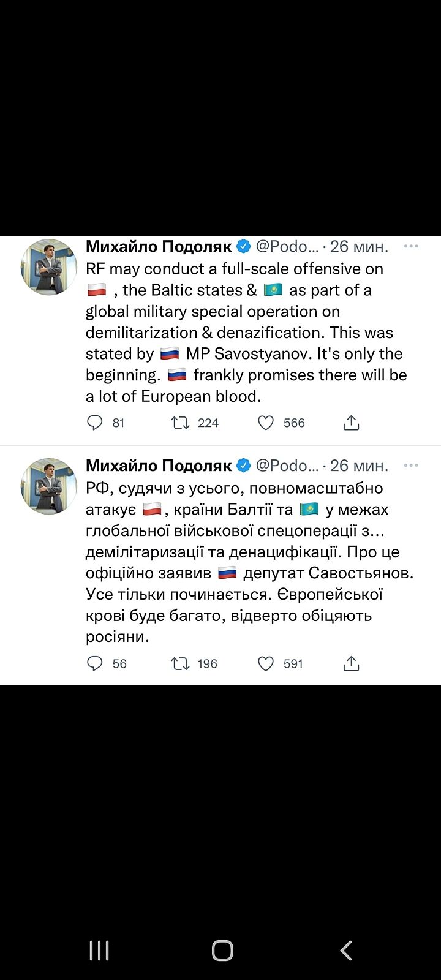
Task: Share the English-language tweet
Action: point(351,423)
